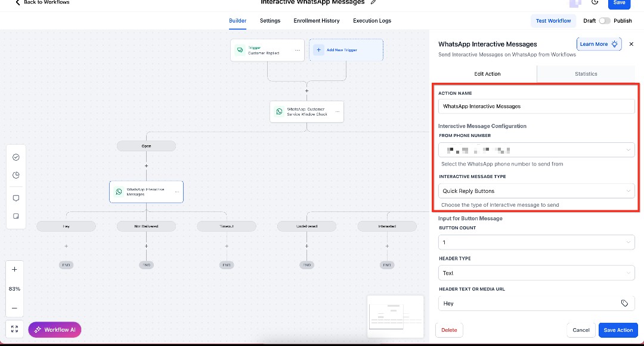Add a step under the Hey branch
Viewport: 644px width, 346px height.
[x=66, y=246]
